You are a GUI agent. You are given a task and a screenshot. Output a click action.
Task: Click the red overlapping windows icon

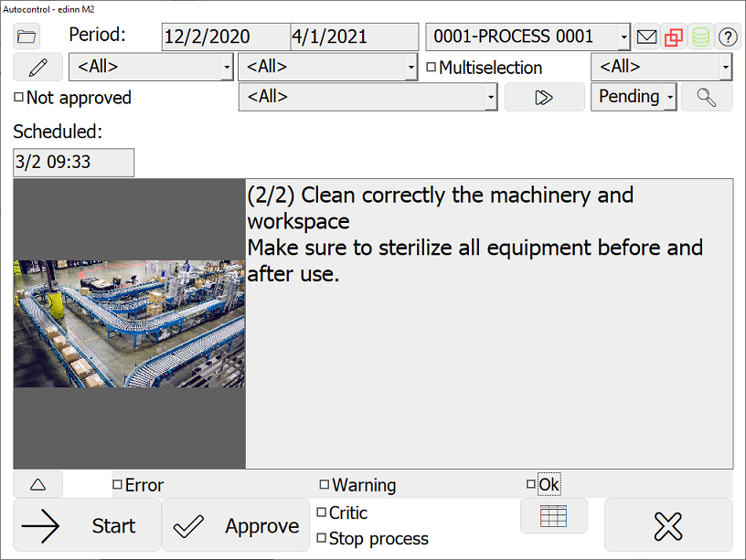pyautogui.click(x=673, y=37)
